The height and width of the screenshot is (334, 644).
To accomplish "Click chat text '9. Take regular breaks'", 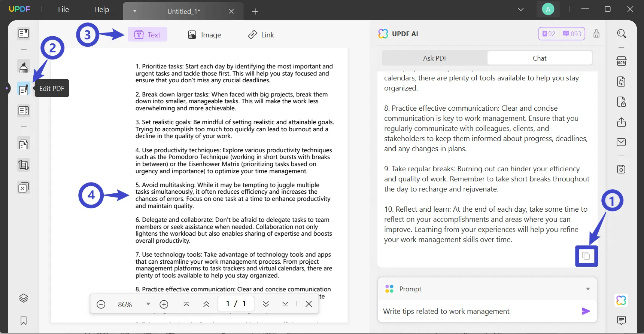I will [x=487, y=179].
